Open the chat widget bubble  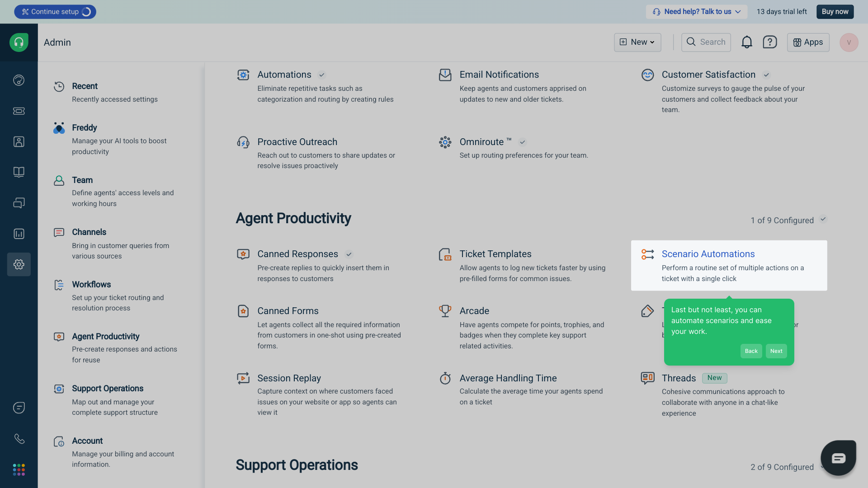click(838, 458)
